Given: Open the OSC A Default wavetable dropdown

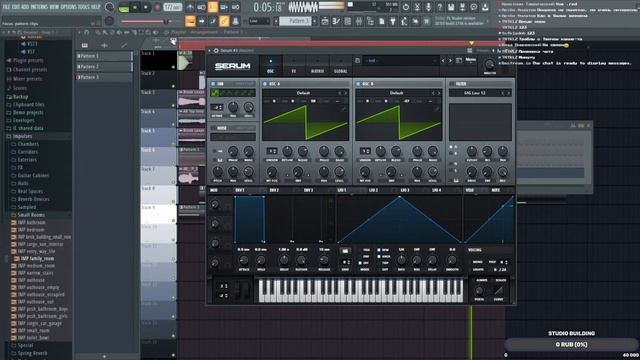Looking at the screenshot, I should [303, 93].
